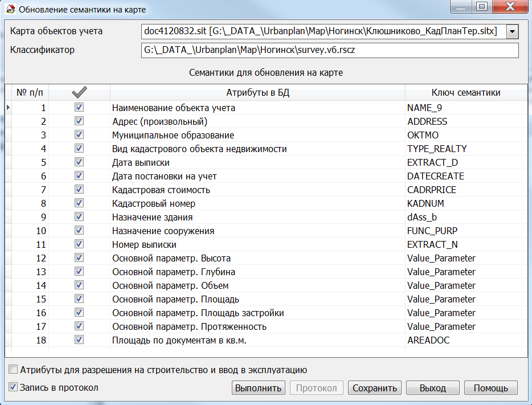The height and width of the screenshot is (405, 532).
Task: Click the Выход button
Action: [x=432, y=388]
